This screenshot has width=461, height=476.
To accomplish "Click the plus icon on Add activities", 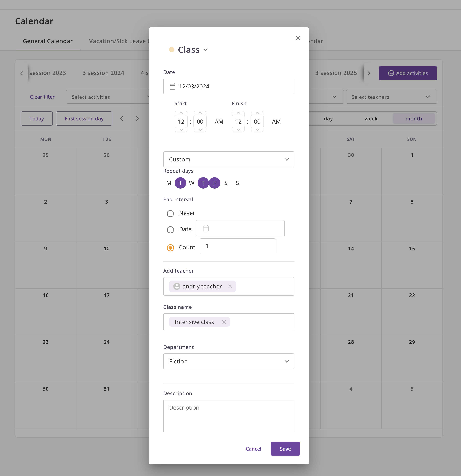I will pyautogui.click(x=391, y=73).
